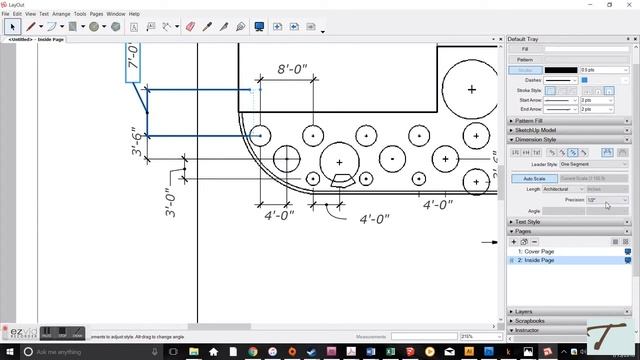The image size is (640, 360).
Task: Open the Start Arrow style dropdown
Action: pyautogui.click(x=561, y=100)
